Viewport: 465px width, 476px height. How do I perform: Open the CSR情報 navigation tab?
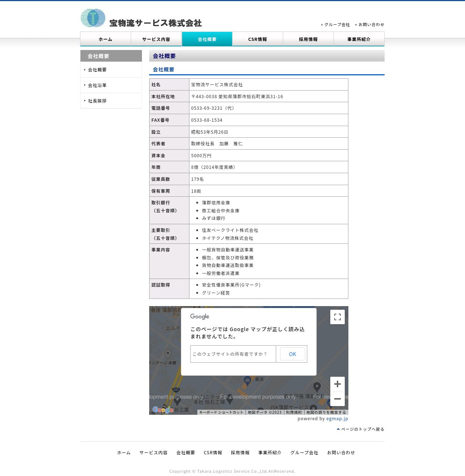[x=257, y=39]
